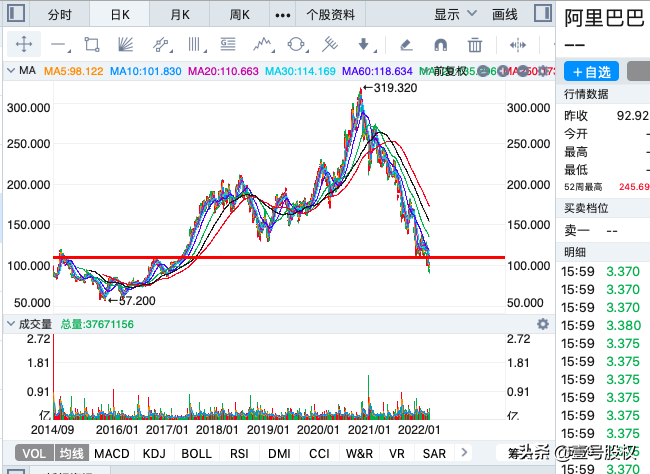This screenshot has height=474, width=650.
Task: Open MA indicator settings gear
Action: 543,71
